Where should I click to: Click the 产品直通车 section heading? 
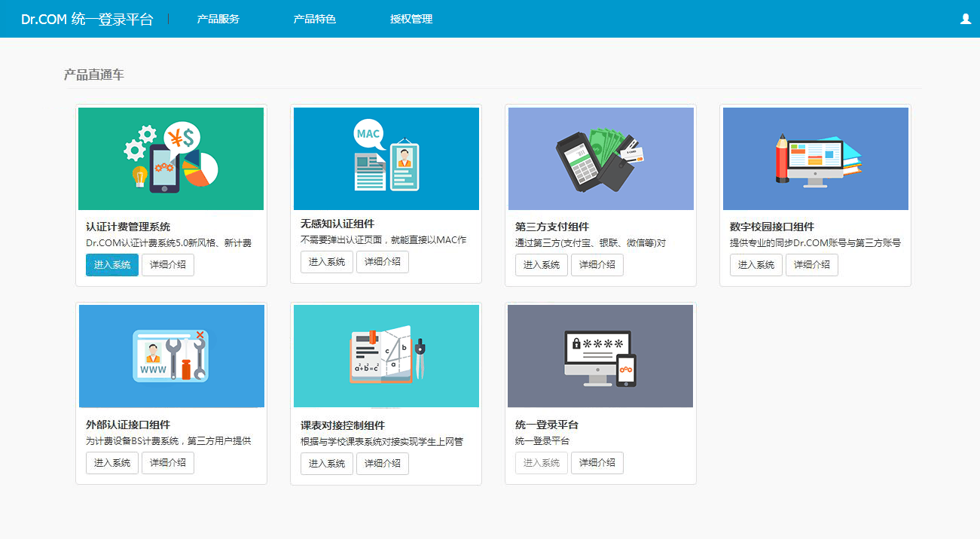(94, 75)
